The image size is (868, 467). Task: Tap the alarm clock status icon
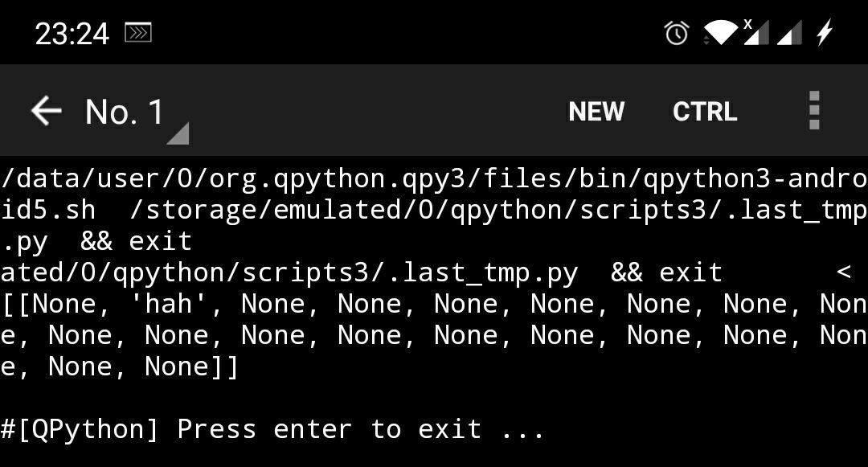(x=677, y=33)
